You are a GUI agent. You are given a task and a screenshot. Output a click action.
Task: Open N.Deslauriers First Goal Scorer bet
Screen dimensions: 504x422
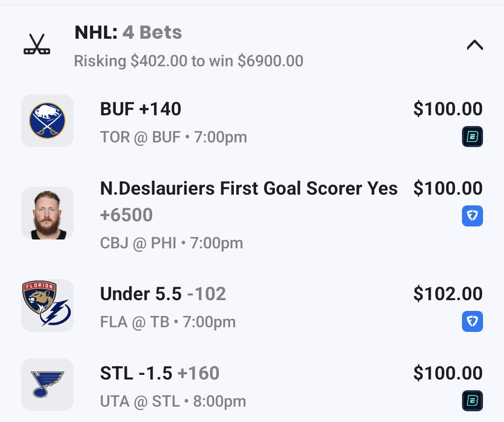tap(249, 189)
